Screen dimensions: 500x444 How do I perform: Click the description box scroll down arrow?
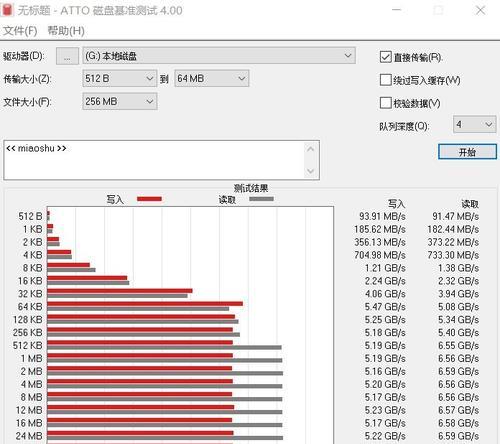311,171
